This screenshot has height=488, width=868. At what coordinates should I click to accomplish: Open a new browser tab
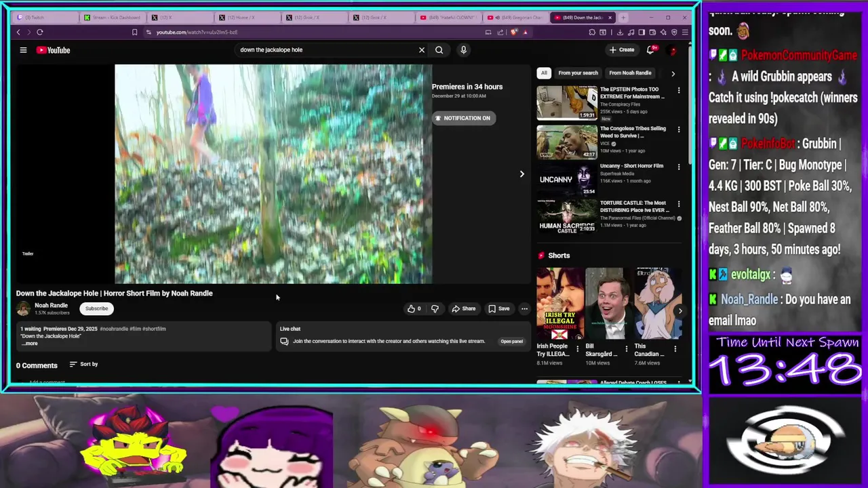(x=624, y=17)
